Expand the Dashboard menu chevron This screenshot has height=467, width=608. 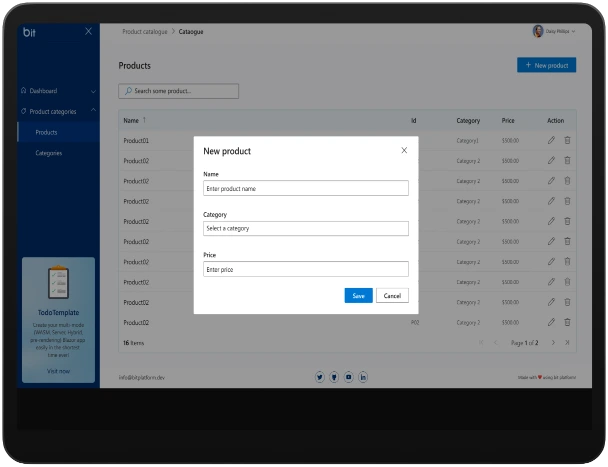click(x=93, y=91)
